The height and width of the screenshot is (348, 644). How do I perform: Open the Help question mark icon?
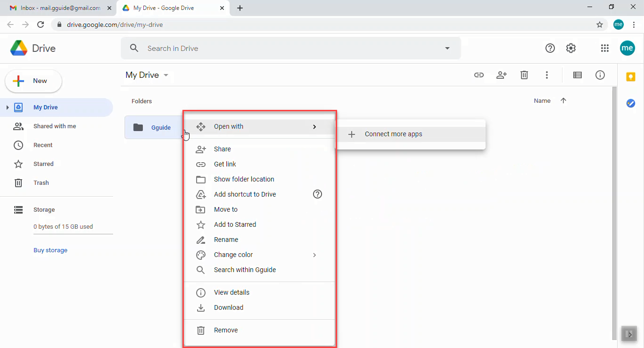(x=550, y=48)
